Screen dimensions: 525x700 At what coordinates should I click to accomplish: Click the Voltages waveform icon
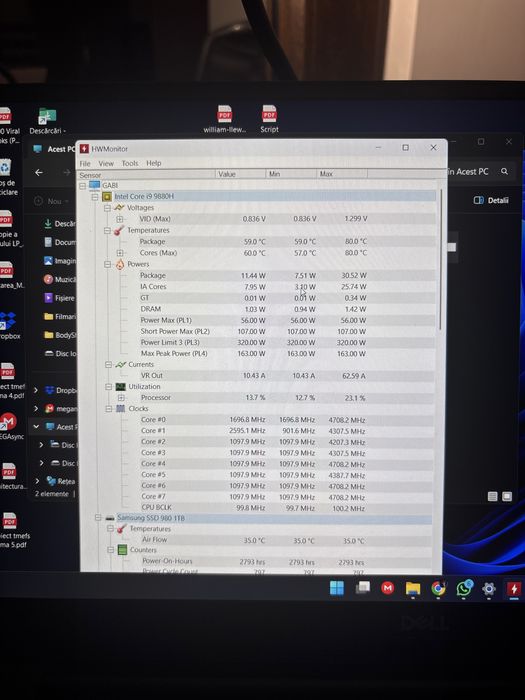(x=119, y=208)
